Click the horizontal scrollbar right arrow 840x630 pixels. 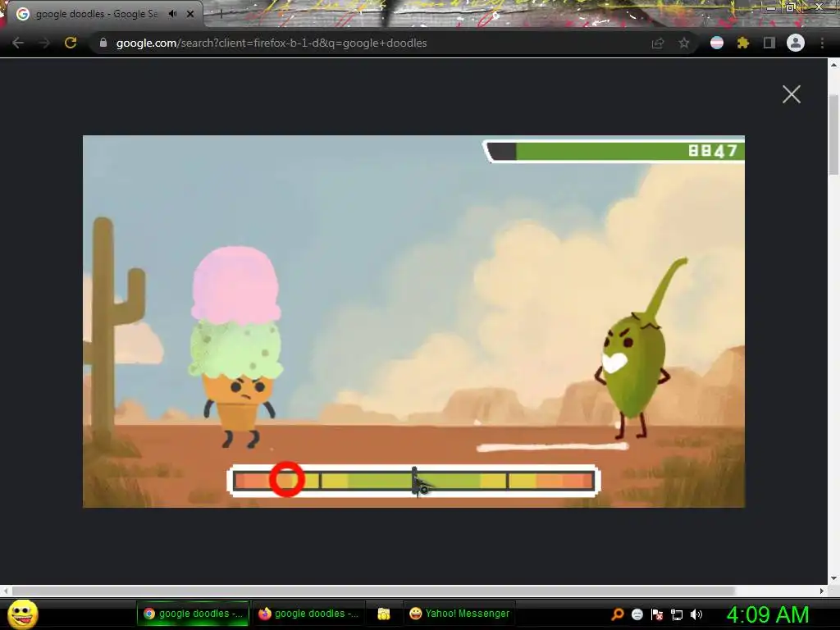point(822,591)
